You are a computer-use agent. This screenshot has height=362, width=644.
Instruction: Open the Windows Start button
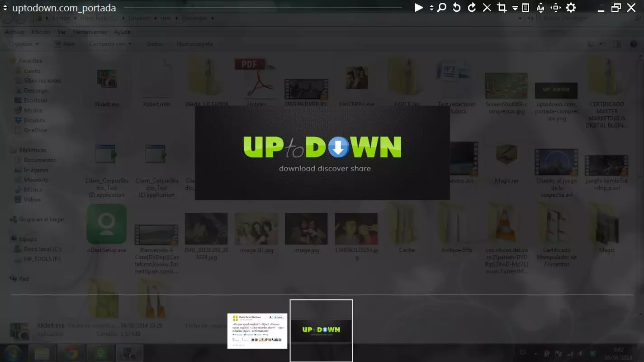(12, 353)
